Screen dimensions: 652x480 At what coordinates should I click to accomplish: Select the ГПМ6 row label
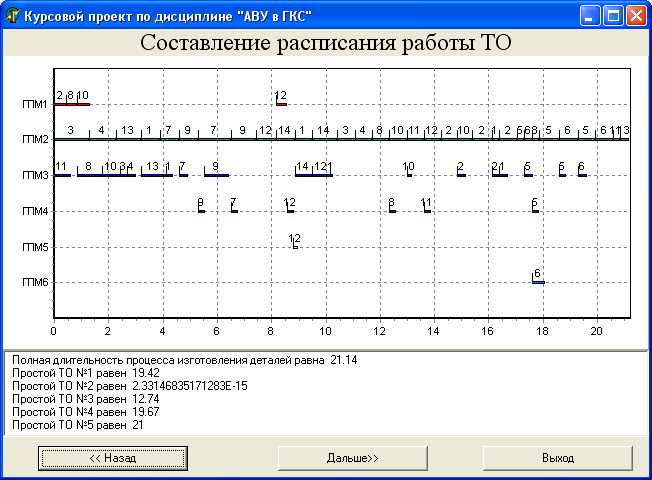click(x=34, y=283)
